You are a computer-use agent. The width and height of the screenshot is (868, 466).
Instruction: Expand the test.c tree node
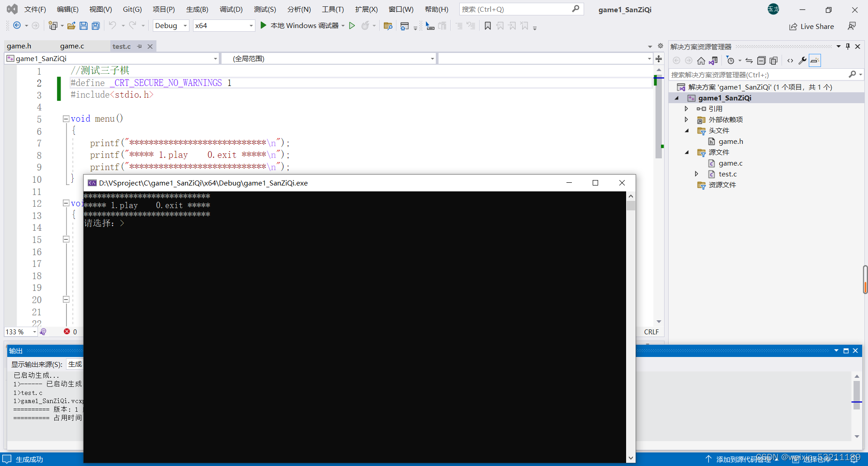697,174
